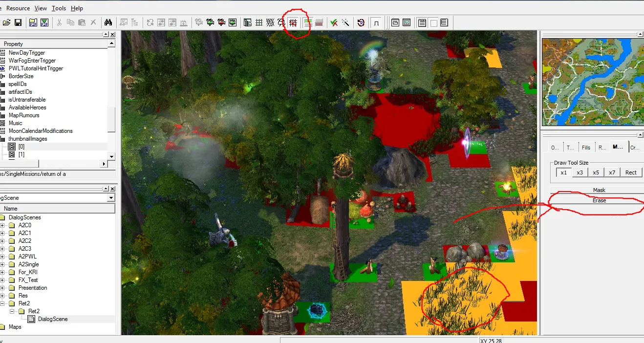Screen dimensions: 644x343
Task: Click the square wave toolbar icon
Action: pyautogui.click(x=376, y=22)
